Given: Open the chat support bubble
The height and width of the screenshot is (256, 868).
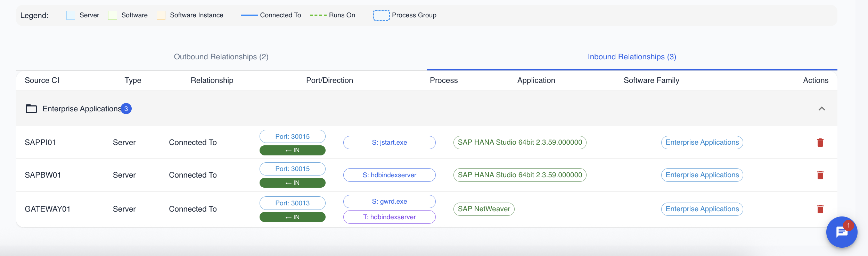Looking at the screenshot, I should tap(841, 232).
